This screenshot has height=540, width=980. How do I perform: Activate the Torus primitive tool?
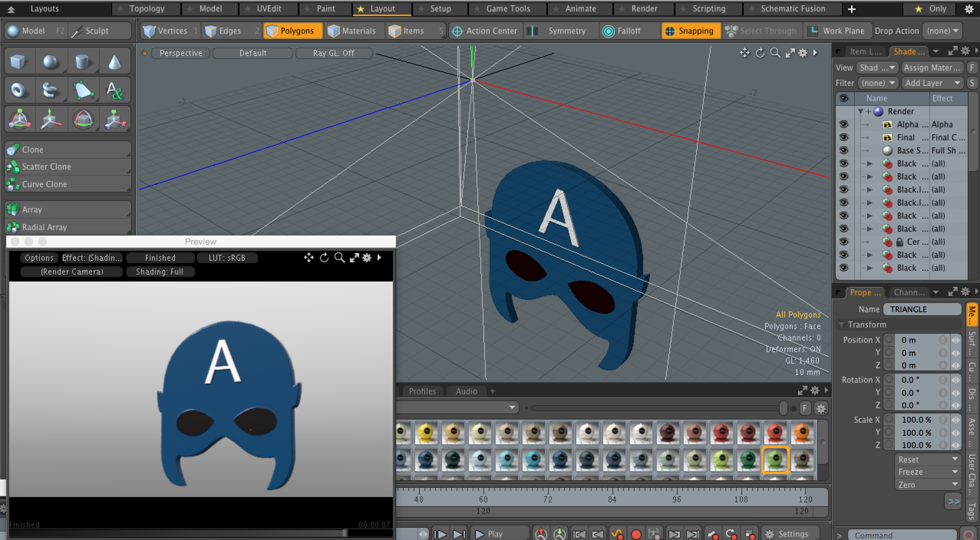tap(19, 90)
